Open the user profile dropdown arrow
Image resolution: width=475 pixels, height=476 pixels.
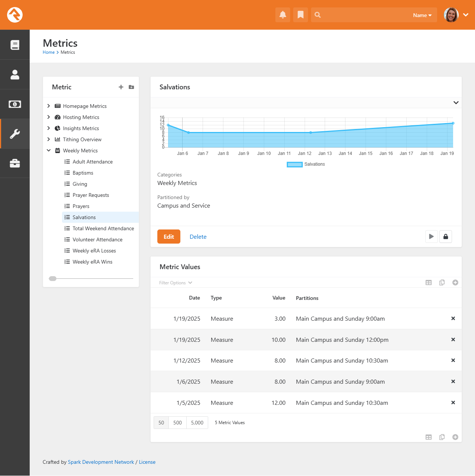coord(466,15)
